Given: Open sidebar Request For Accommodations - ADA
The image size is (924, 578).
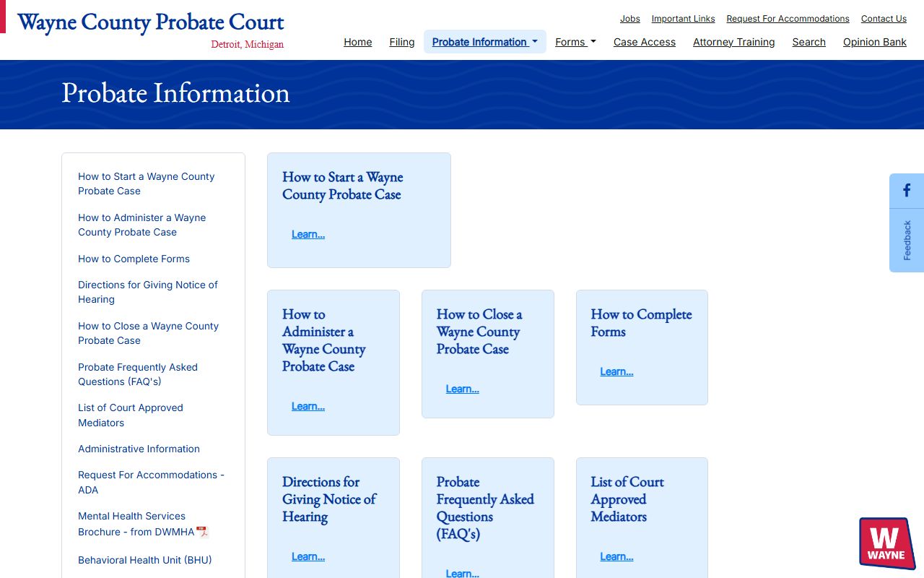Looking at the screenshot, I should 151,482.
